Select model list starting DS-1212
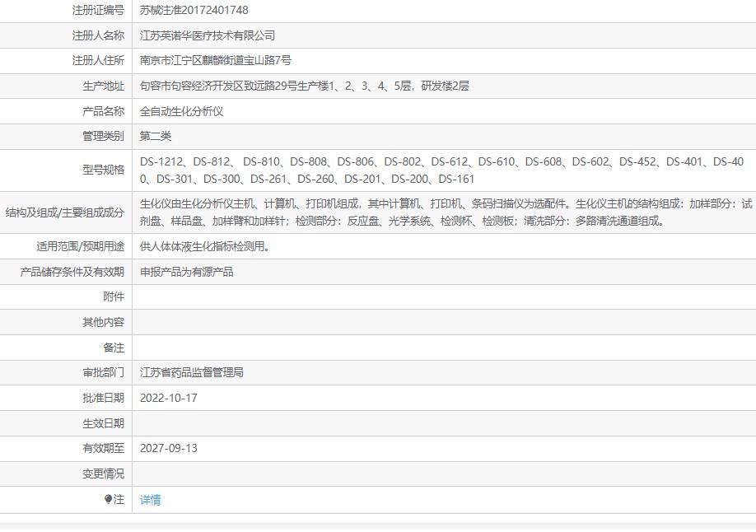 [442, 170]
